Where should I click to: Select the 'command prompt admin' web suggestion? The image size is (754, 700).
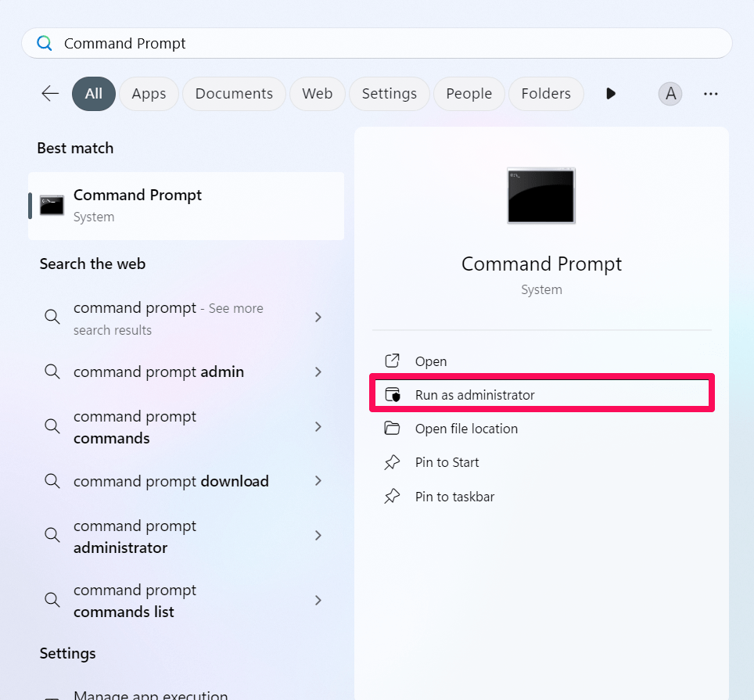(x=186, y=372)
